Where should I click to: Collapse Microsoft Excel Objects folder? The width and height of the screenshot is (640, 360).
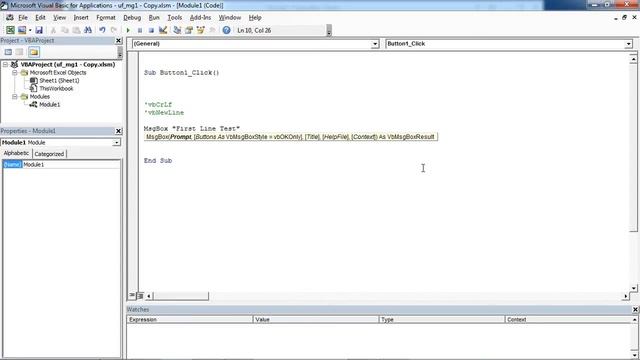(15, 73)
